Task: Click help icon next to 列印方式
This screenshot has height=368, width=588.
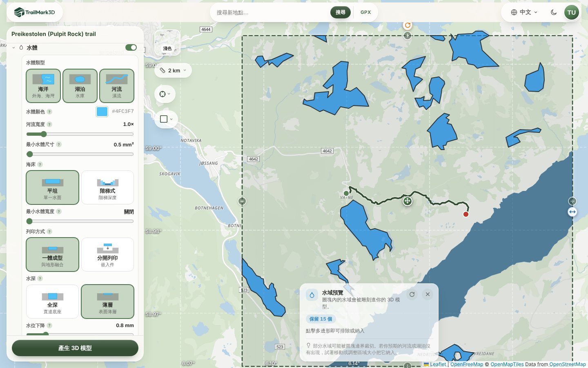Action: 49,231
